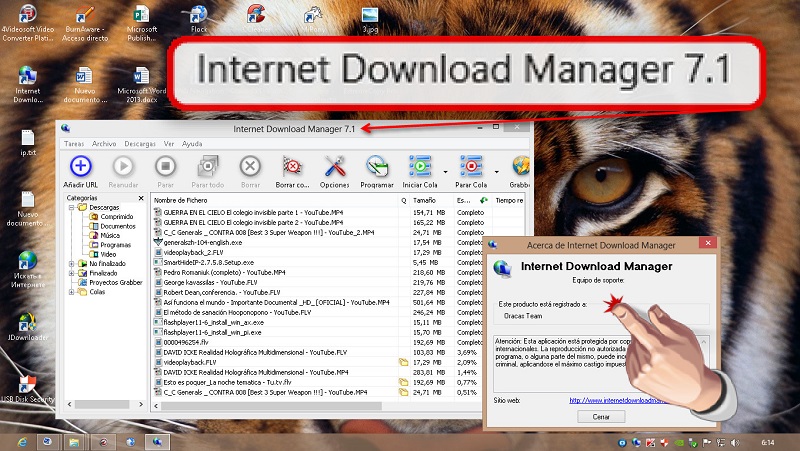Open the internetdownloadmanager website link
The width and height of the screenshot is (800, 451).
click(618, 400)
